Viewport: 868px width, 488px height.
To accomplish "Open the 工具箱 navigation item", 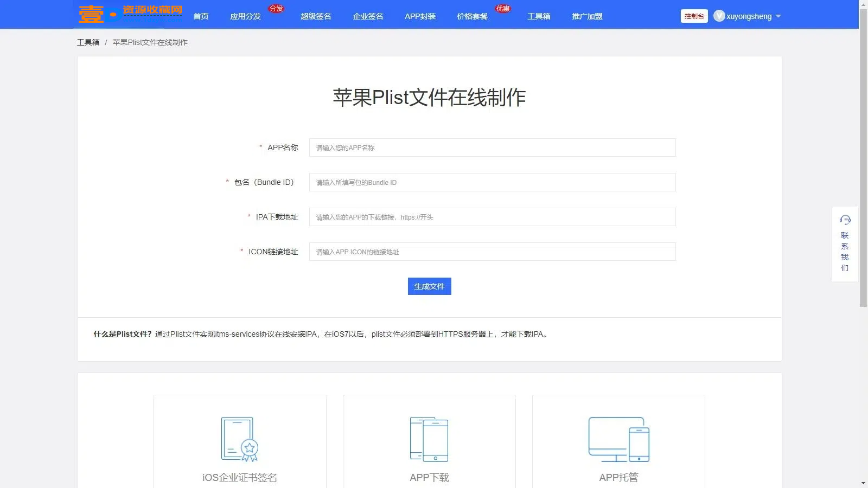I will (x=539, y=16).
